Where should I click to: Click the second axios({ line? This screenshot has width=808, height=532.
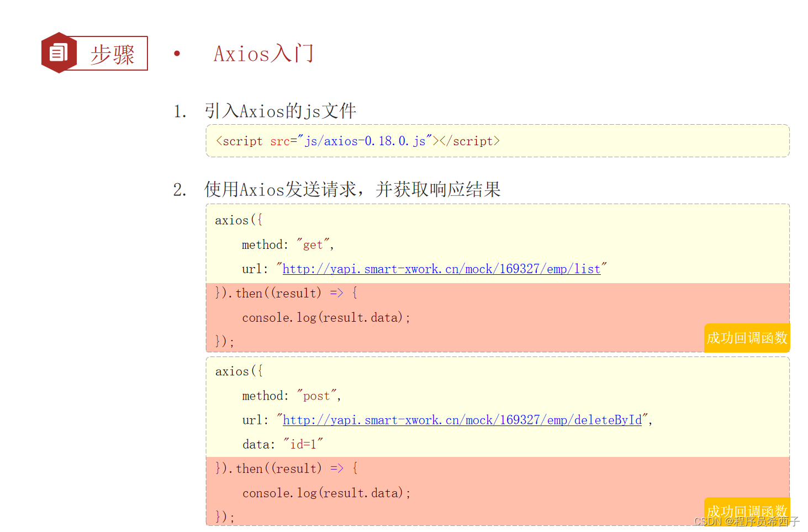point(239,371)
